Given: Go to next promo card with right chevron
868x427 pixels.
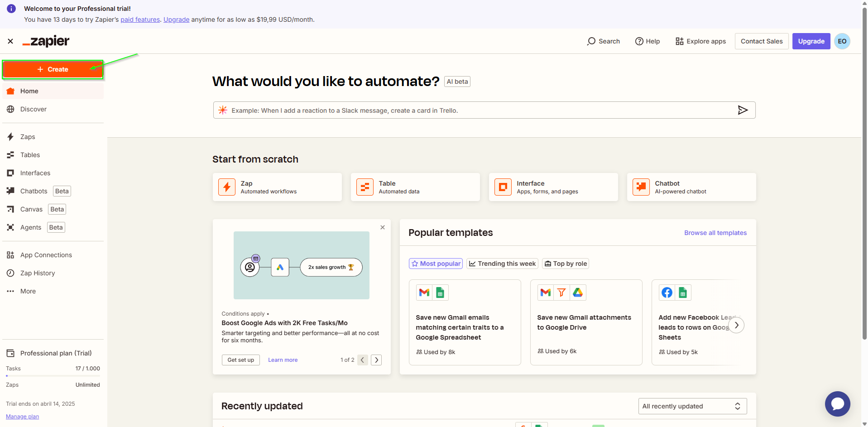Looking at the screenshot, I should [x=376, y=360].
